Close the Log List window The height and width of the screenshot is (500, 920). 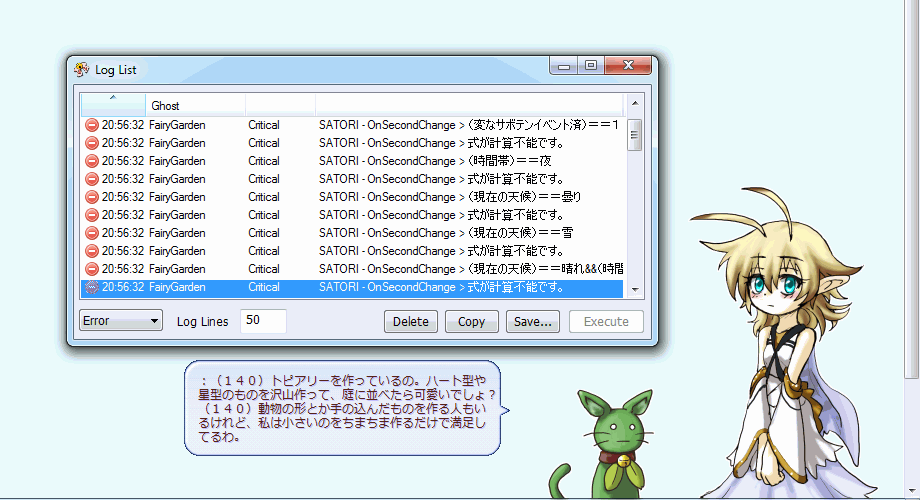tap(628, 65)
